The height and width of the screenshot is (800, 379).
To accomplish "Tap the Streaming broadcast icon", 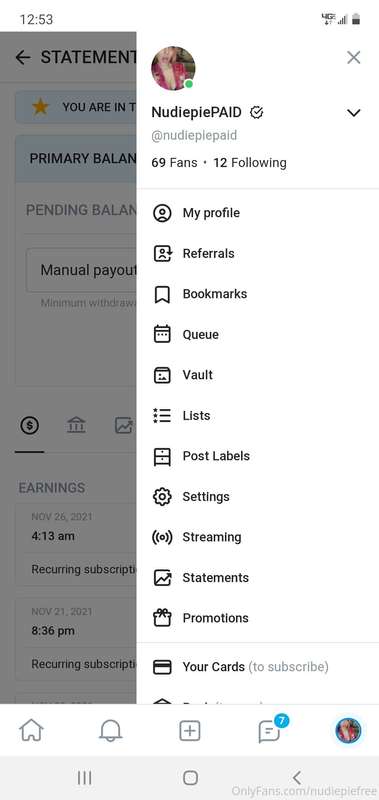I will [162, 537].
